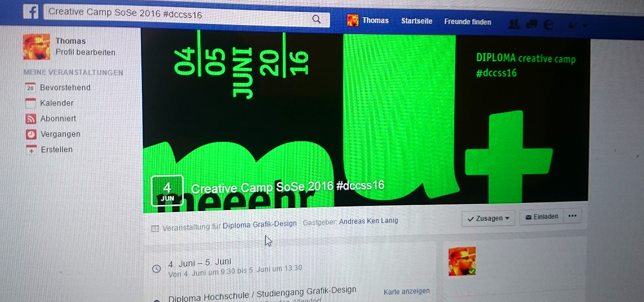Click Kalender icon

[31, 103]
